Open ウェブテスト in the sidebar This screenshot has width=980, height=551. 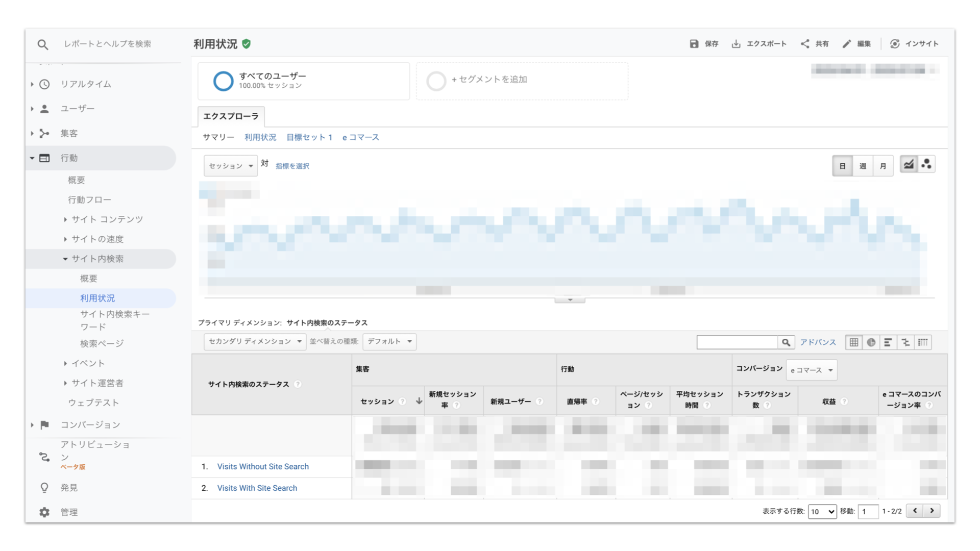(x=93, y=403)
